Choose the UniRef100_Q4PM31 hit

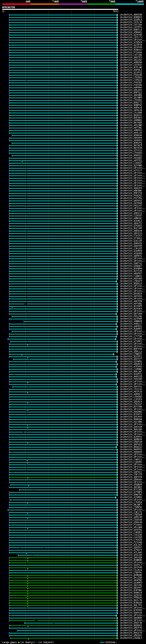(x=131, y=326)
